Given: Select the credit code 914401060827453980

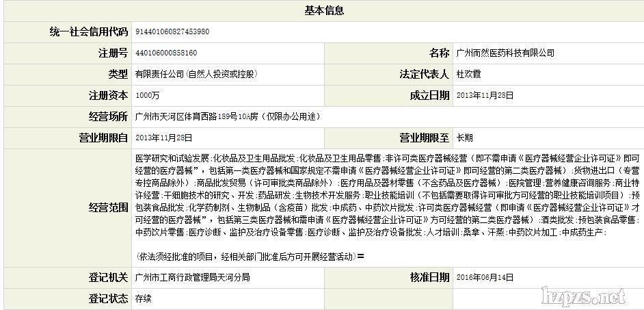Looking at the screenshot, I should pos(173,31).
